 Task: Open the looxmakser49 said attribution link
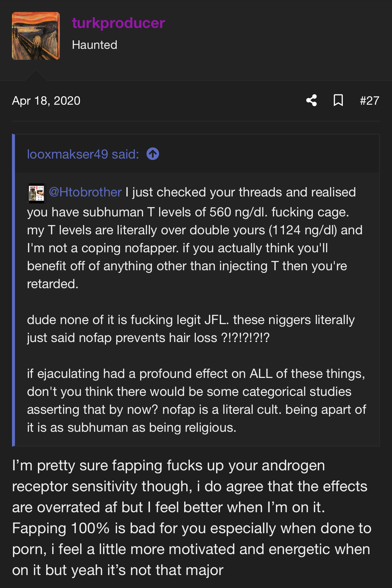(x=83, y=154)
